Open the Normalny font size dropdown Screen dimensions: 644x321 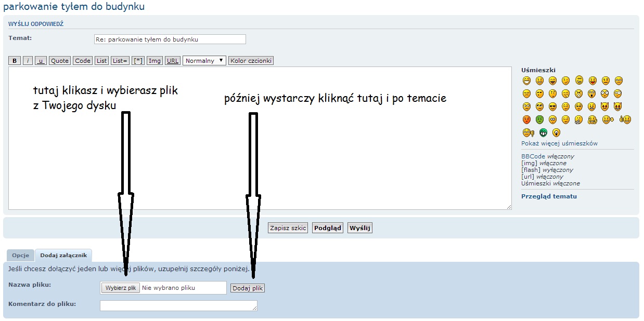(x=204, y=61)
